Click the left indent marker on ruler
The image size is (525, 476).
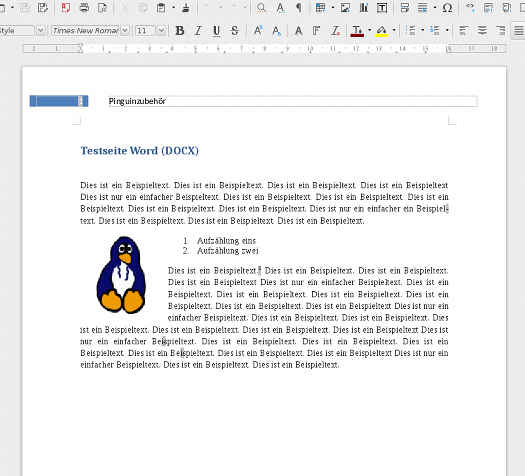point(80,48)
